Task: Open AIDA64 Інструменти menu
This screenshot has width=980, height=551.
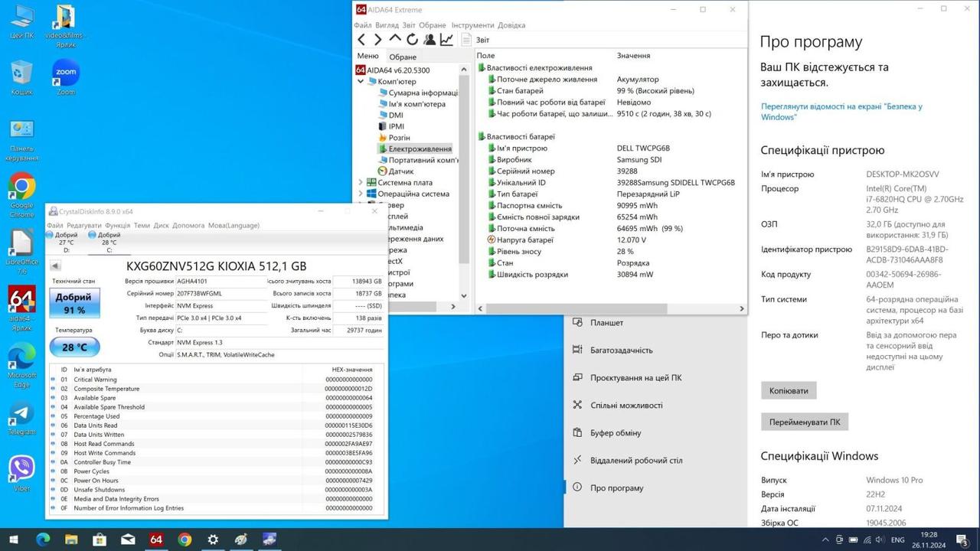Action: (x=472, y=25)
